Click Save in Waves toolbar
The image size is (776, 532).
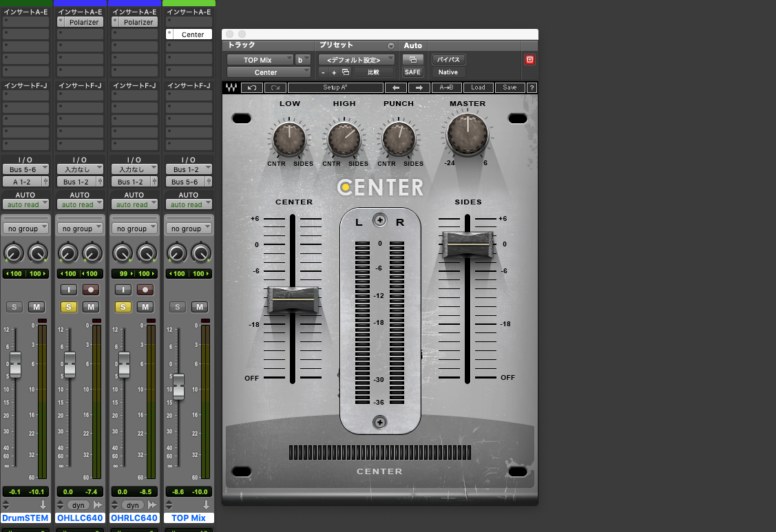(x=510, y=87)
